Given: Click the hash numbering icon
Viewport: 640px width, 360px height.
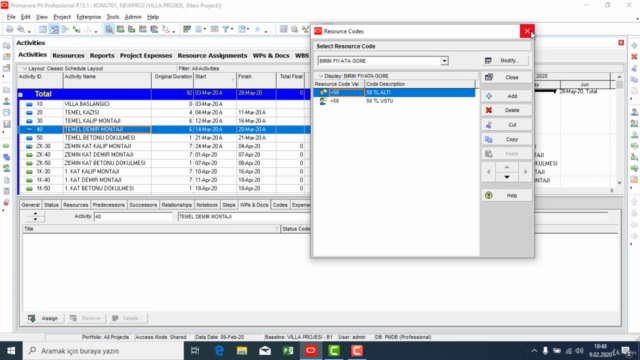Looking at the screenshot, I should pyautogui.click(x=257, y=29).
